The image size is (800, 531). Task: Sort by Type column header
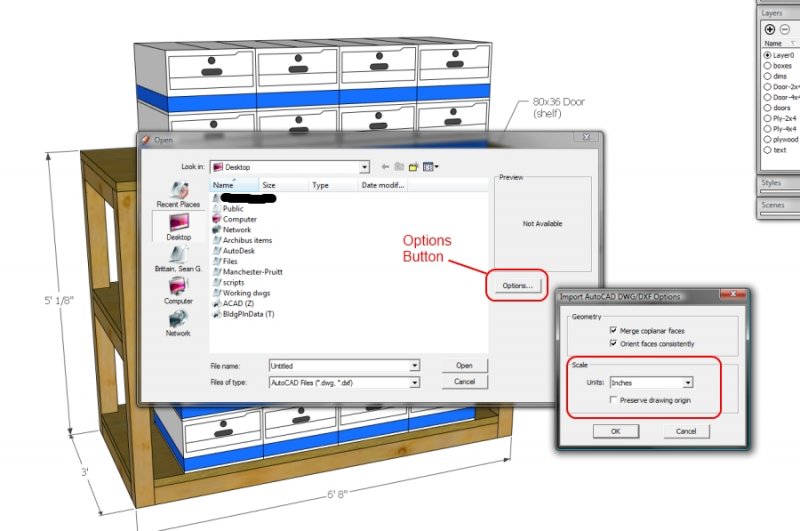pos(333,185)
